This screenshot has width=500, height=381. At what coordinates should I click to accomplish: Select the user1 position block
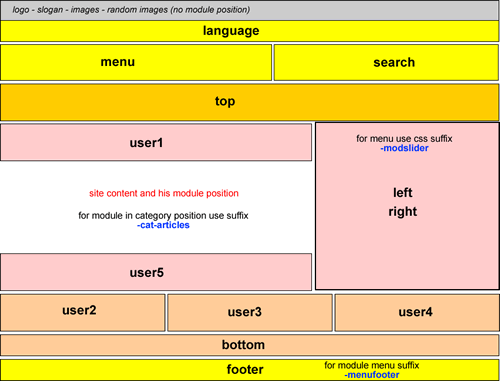156,142
